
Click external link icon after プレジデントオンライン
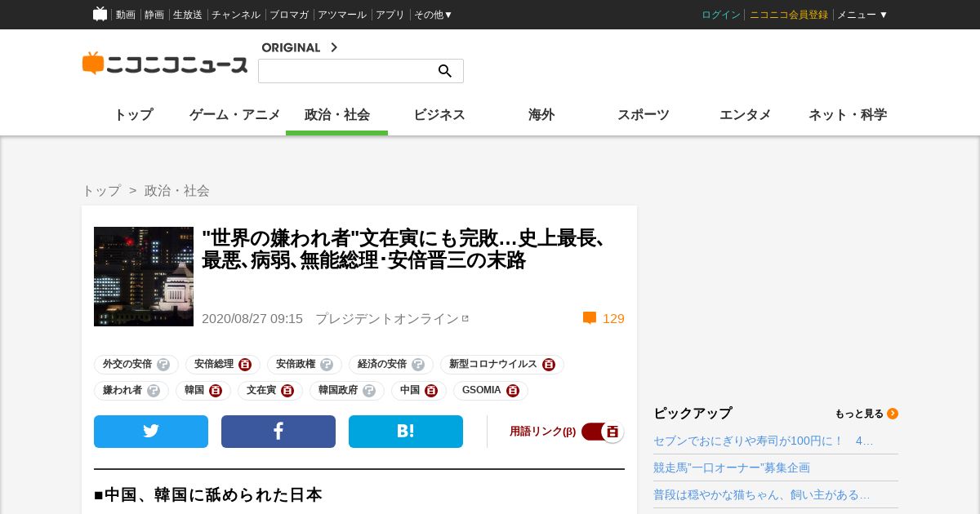465,318
